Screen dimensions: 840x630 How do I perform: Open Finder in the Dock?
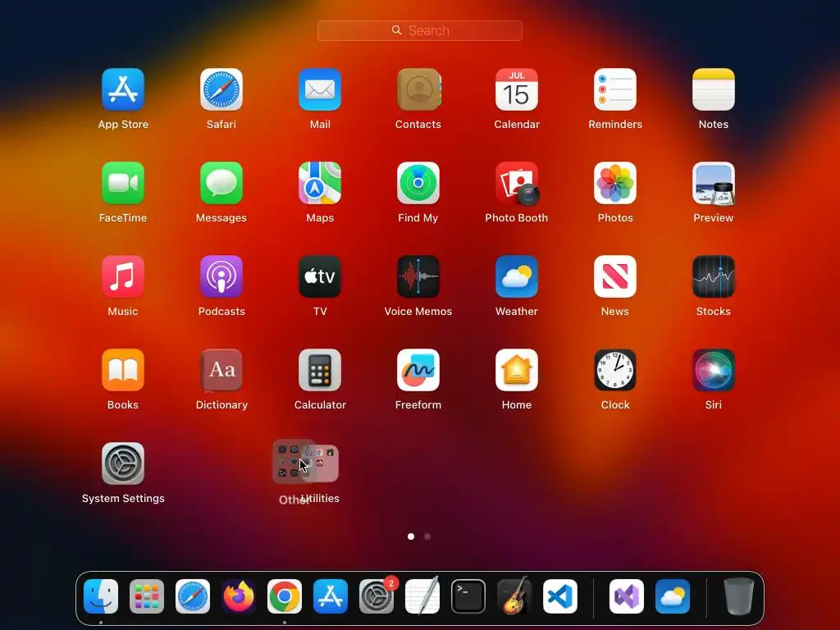point(101,596)
